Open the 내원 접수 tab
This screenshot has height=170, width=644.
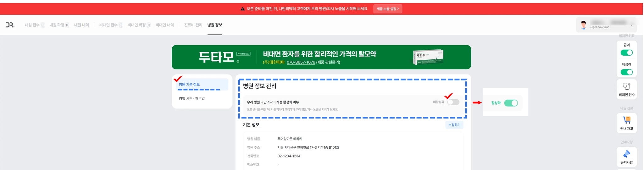point(34,25)
